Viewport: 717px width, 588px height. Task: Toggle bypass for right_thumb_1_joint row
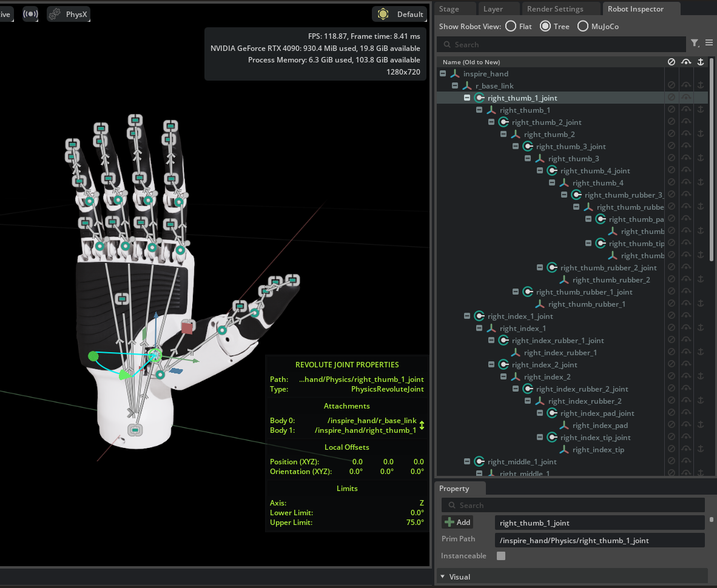pos(686,98)
